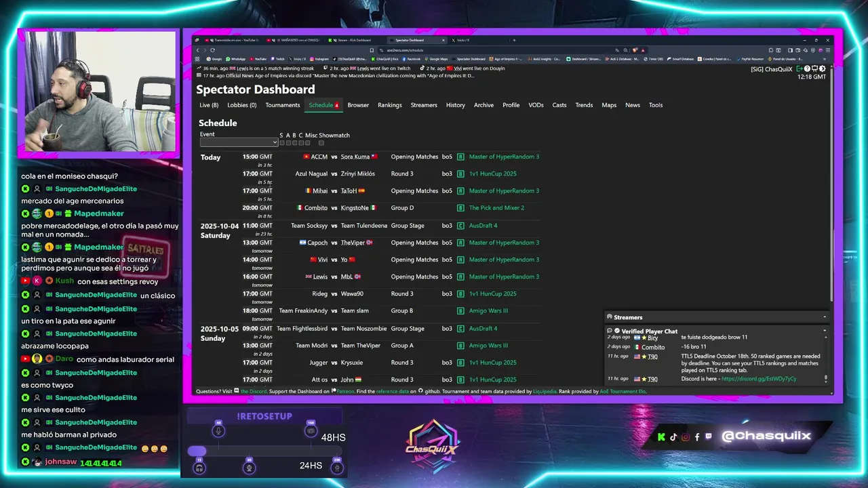Click player name Sora Kuma
The width and height of the screenshot is (868, 488).
(355, 157)
